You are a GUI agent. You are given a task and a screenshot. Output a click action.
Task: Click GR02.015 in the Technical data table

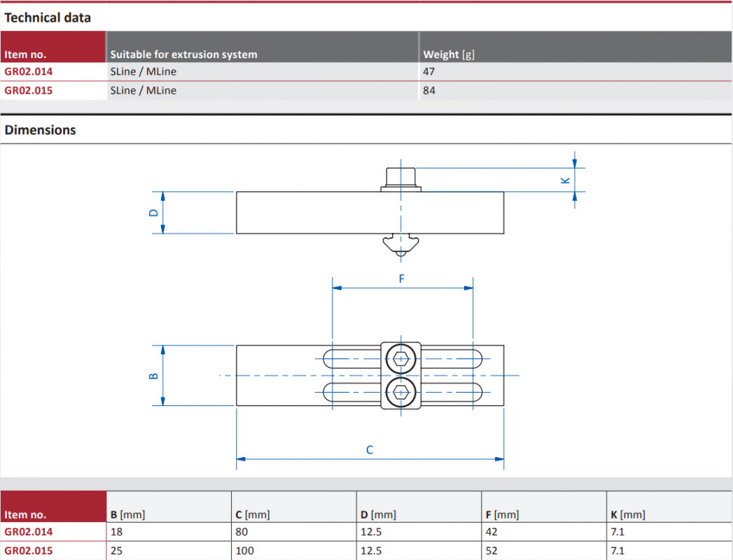coord(29,90)
